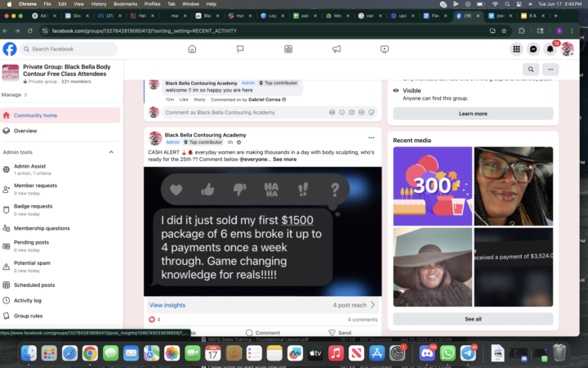The image size is (588, 368).
Task: Open the 4 comments link
Action: (x=363, y=320)
